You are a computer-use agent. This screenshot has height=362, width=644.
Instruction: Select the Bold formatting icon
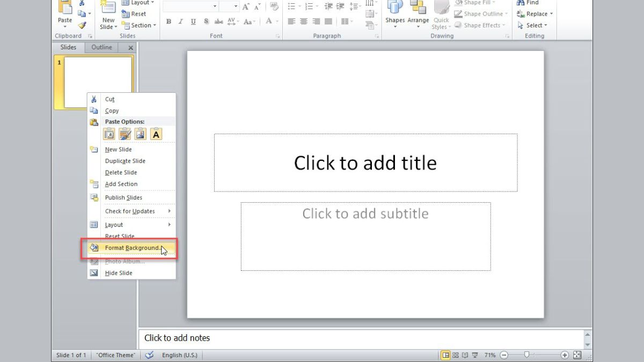[169, 21]
